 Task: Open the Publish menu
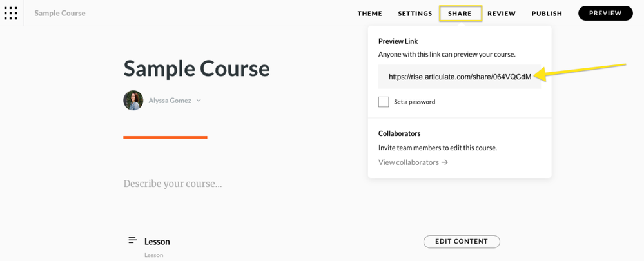(x=547, y=14)
